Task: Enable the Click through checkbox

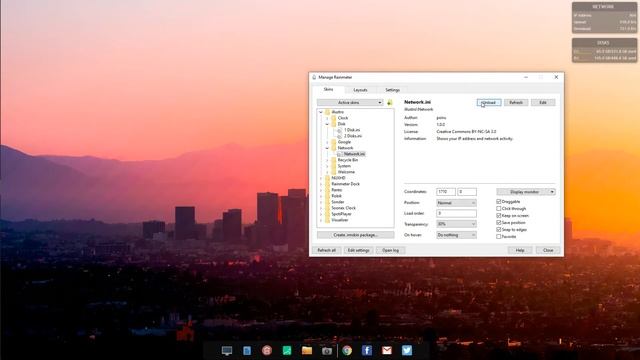Action: tap(499, 209)
